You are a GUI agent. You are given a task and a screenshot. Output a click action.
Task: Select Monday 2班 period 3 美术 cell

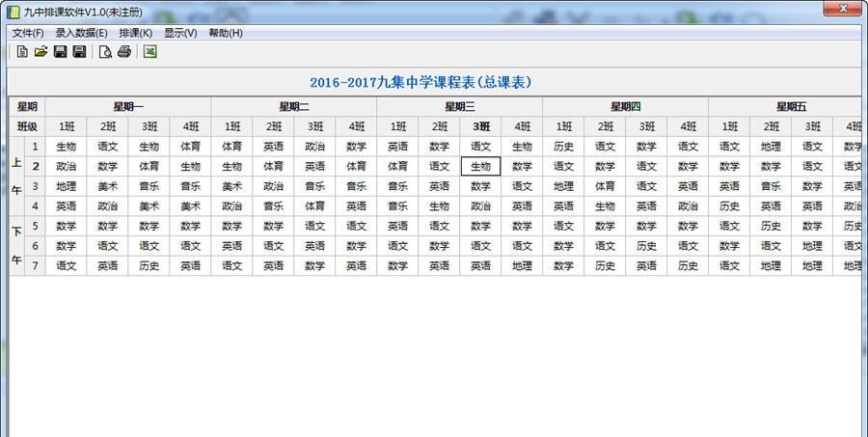[x=107, y=186]
